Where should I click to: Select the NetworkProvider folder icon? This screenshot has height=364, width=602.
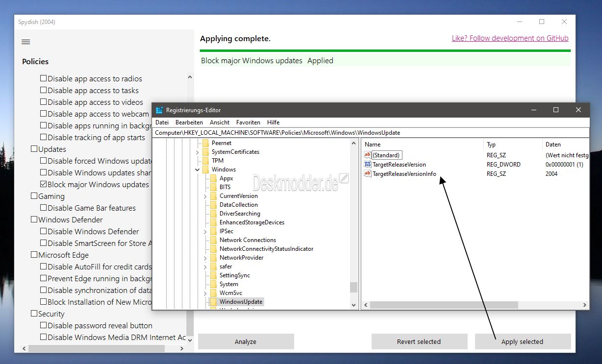tap(213, 258)
